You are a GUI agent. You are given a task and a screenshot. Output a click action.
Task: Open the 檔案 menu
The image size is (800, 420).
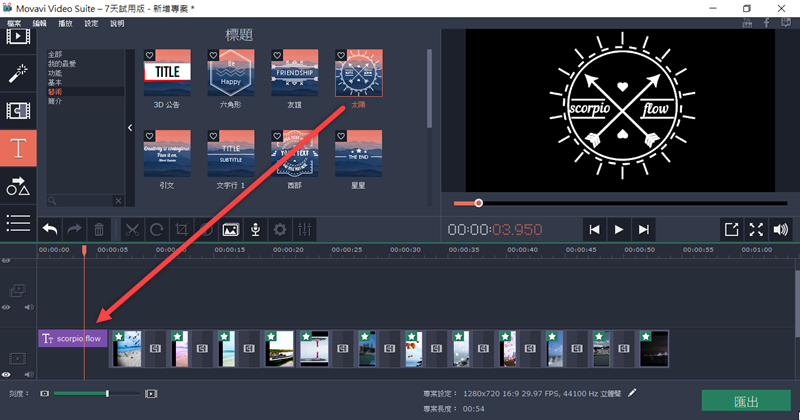point(13,22)
